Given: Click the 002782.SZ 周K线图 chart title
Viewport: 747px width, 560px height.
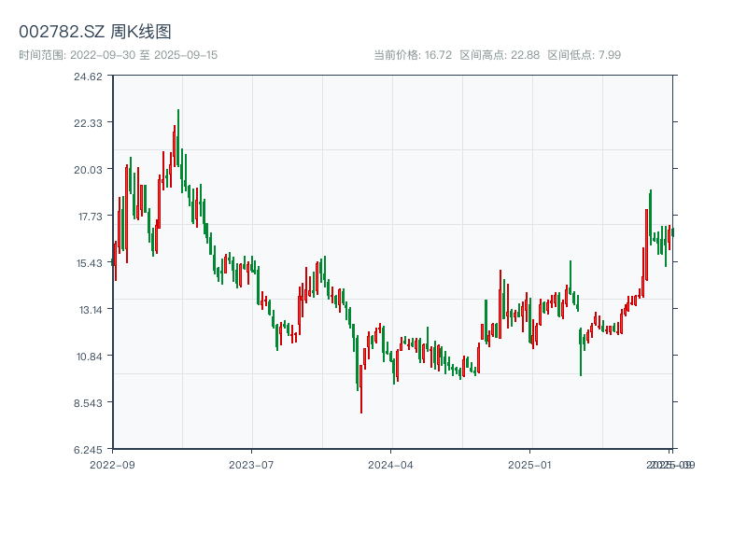Looking at the screenshot, I should [95, 33].
